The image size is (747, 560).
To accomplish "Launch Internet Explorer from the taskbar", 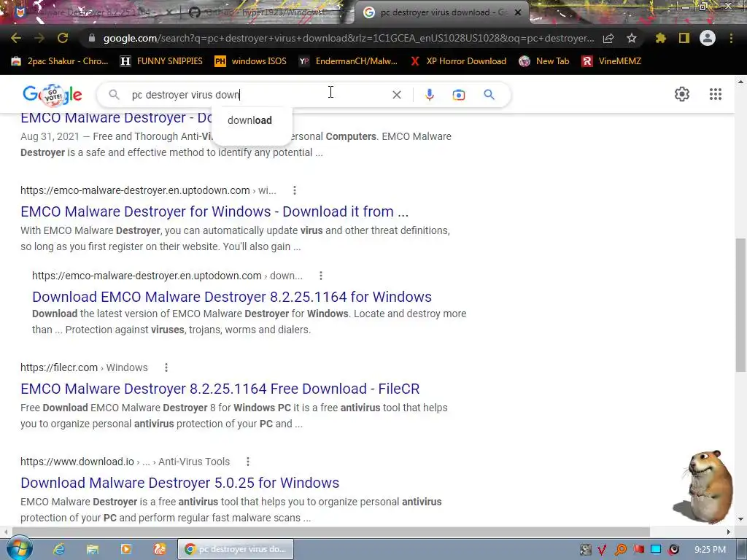I will (59, 549).
